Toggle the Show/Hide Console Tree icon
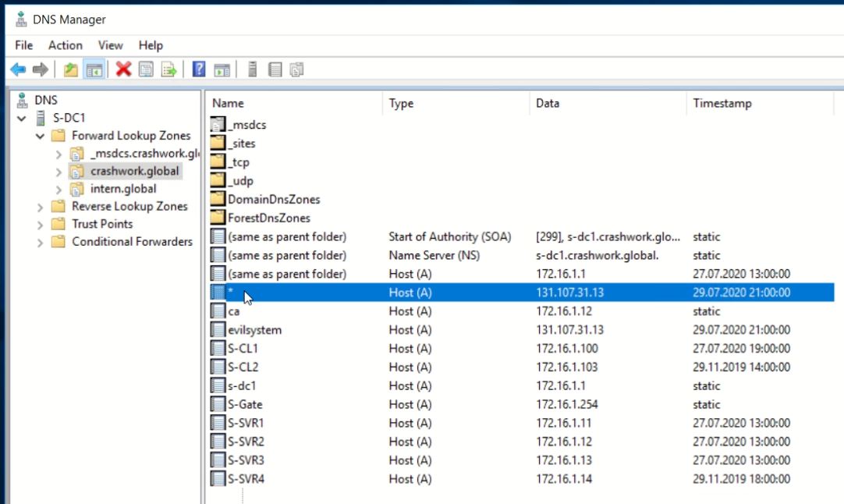 94,69
